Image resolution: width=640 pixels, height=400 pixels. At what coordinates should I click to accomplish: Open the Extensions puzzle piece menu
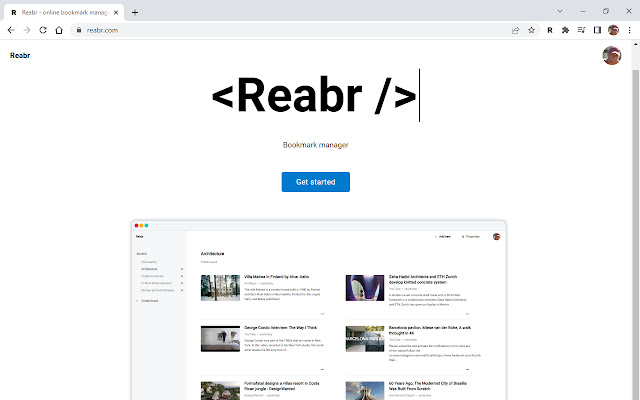565,30
